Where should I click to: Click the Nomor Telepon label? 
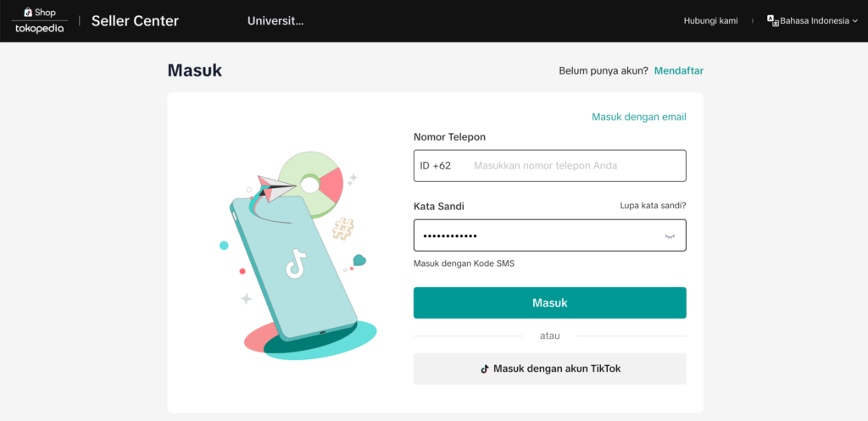point(449,136)
